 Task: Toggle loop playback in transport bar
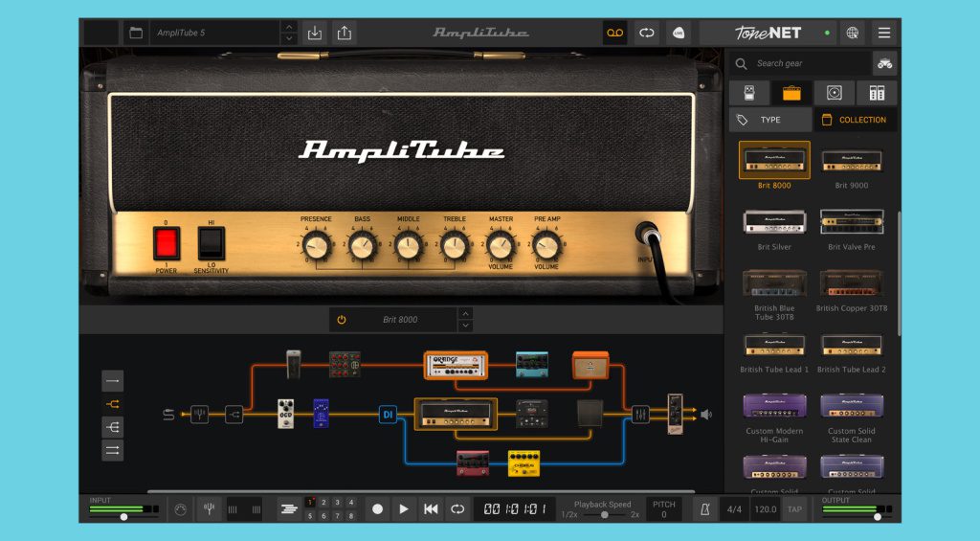(457, 509)
